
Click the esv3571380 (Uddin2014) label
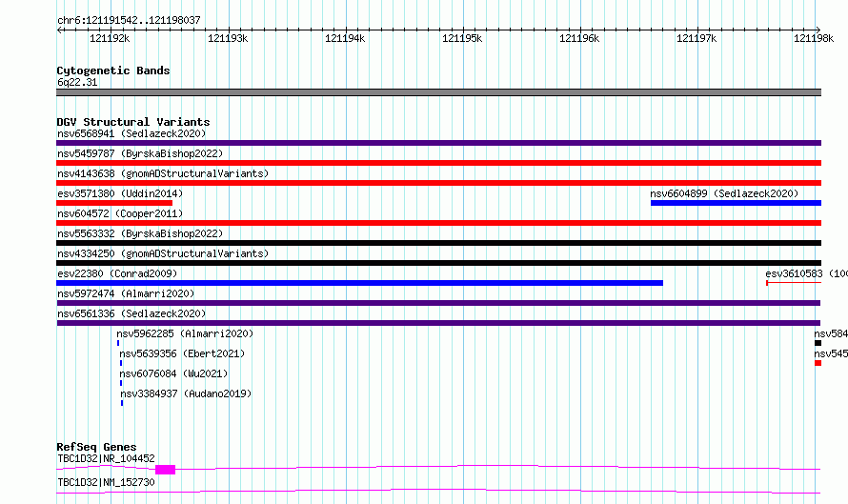(x=120, y=193)
